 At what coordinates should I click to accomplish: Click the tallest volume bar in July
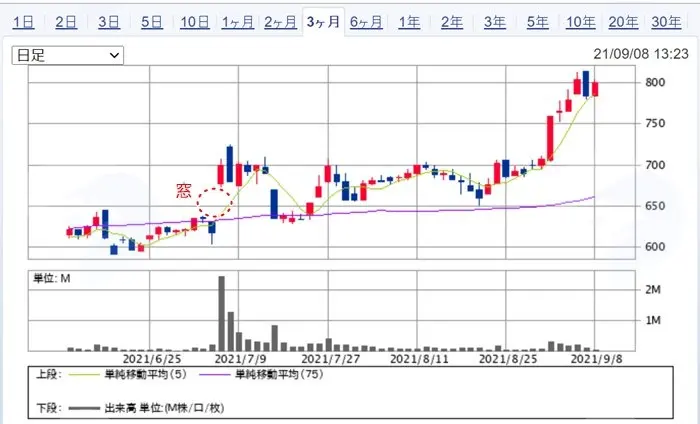point(221,313)
